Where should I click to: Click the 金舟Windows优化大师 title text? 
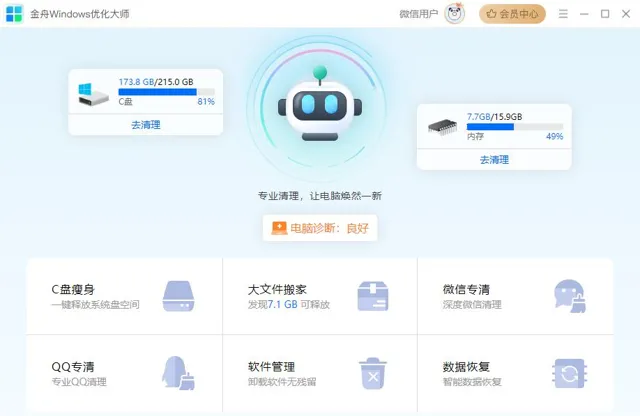pyautogui.click(x=80, y=14)
